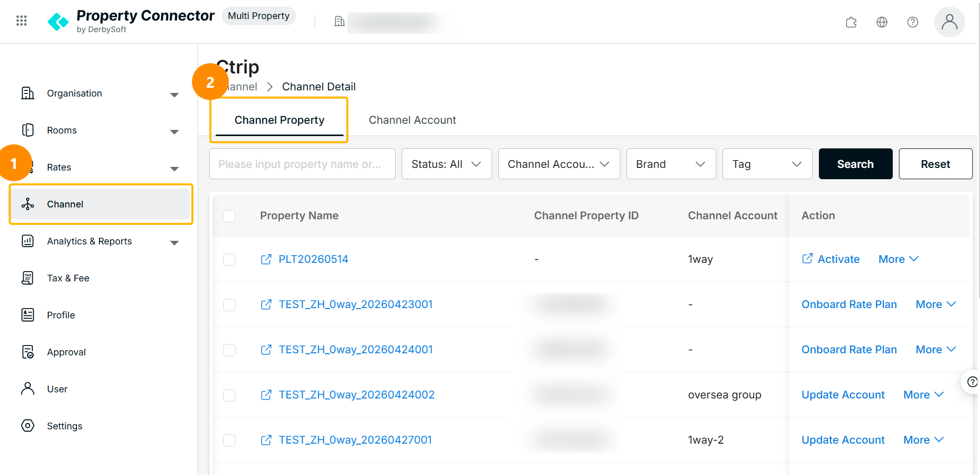Viewport: 980px width, 476px height.
Task: Click external link icon beside TEST_ZH_0way_20260424001
Action: pyautogui.click(x=266, y=350)
